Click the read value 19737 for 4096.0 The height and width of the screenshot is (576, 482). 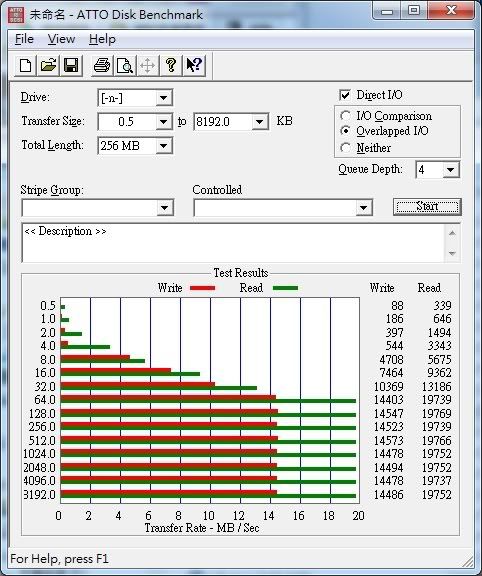tap(436, 481)
